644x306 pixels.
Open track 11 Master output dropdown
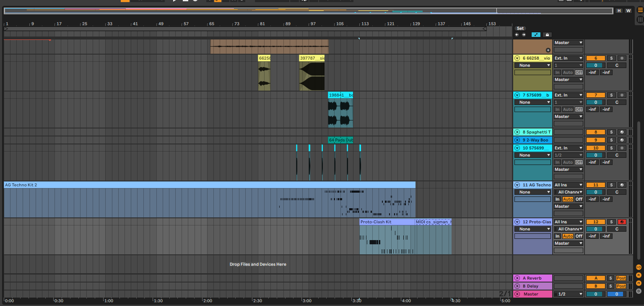point(569,207)
